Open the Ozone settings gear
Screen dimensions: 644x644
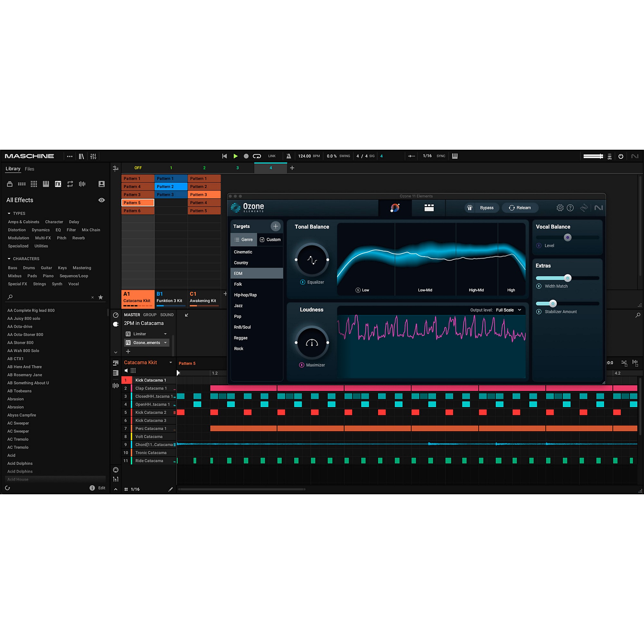point(560,208)
